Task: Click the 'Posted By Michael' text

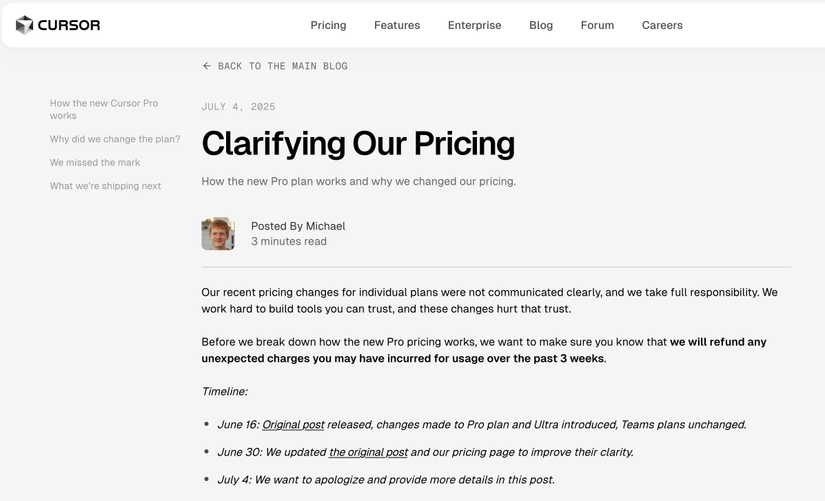Action: pos(298,226)
